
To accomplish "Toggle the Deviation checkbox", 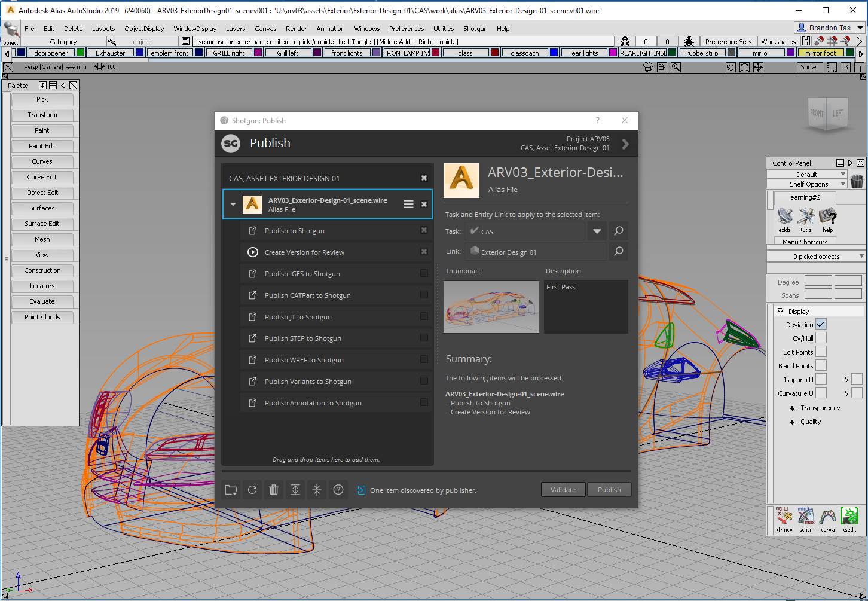I will coord(821,324).
